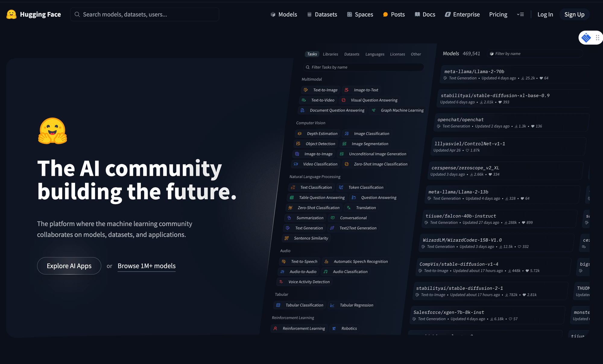
Task: Click the Image-to-Text task icon
Action: point(347,90)
